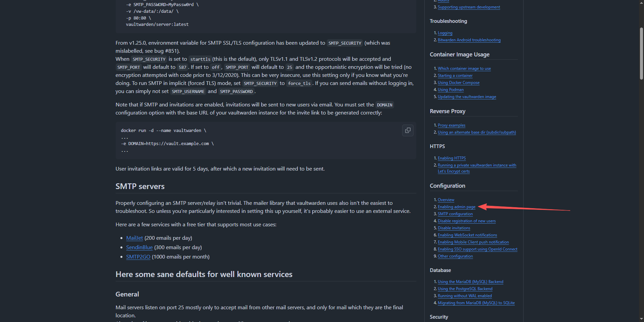Go to Enabling WebSocket notifications
This screenshot has height=322, width=644.
[x=467, y=235]
